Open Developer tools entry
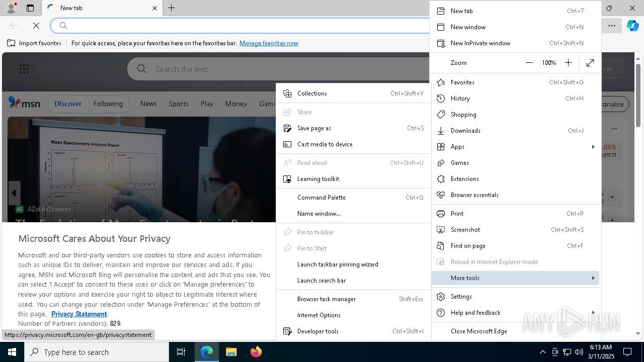 (x=353, y=331)
